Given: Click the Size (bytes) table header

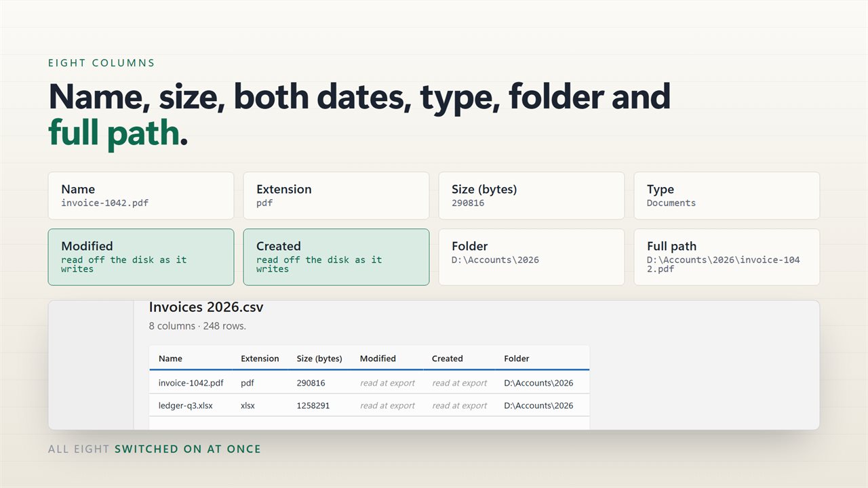Looking at the screenshot, I should click(x=319, y=359).
